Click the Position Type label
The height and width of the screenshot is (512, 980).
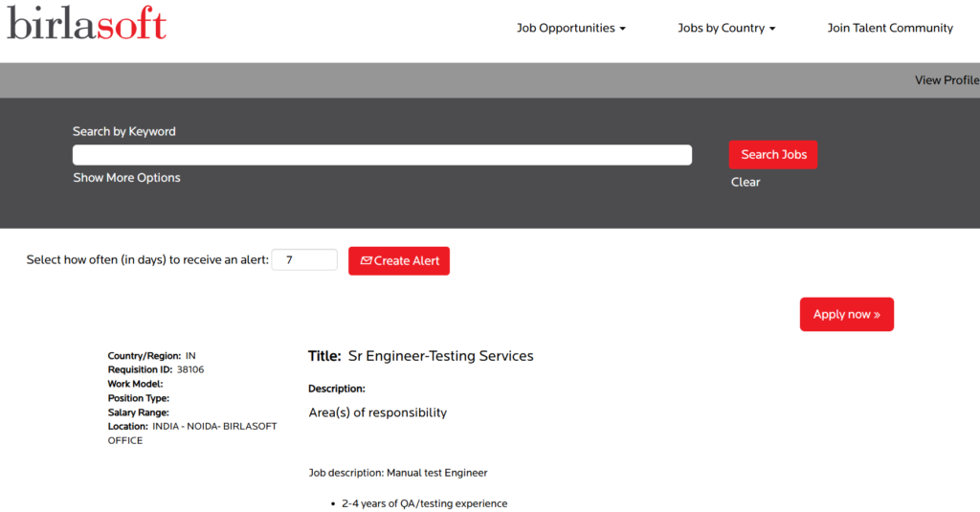pyautogui.click(x=138, y=398)
